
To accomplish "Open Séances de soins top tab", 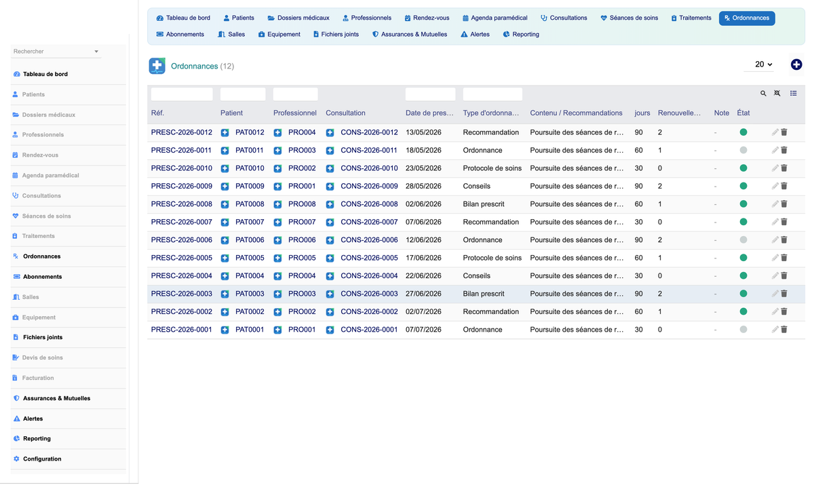I will [629, 18].
